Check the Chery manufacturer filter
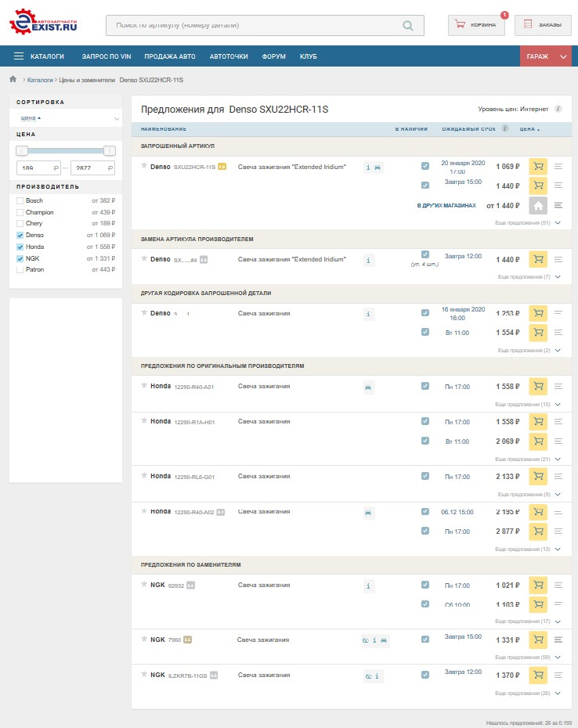 pyautogui.click(x=20, y=223)
